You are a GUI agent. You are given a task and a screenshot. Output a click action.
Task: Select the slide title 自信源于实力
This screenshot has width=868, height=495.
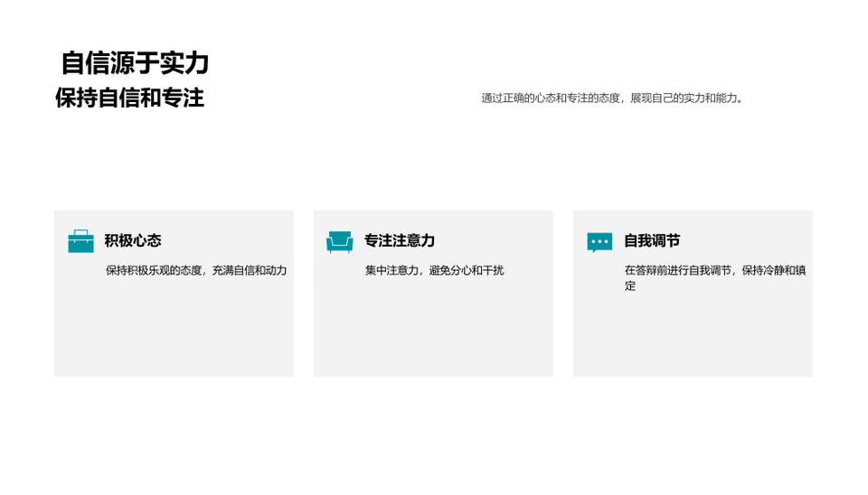(135, 63)
